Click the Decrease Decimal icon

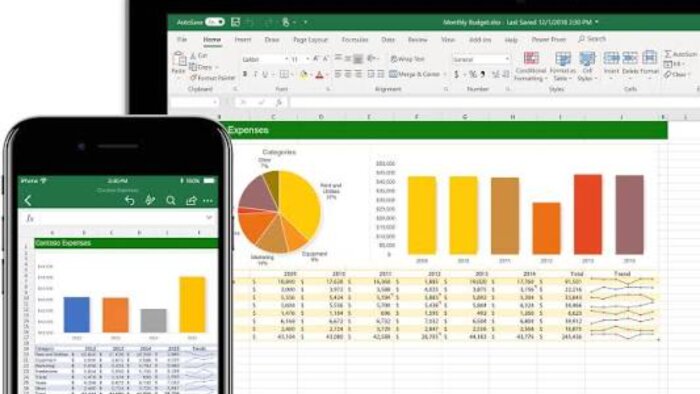click(506, 74)
